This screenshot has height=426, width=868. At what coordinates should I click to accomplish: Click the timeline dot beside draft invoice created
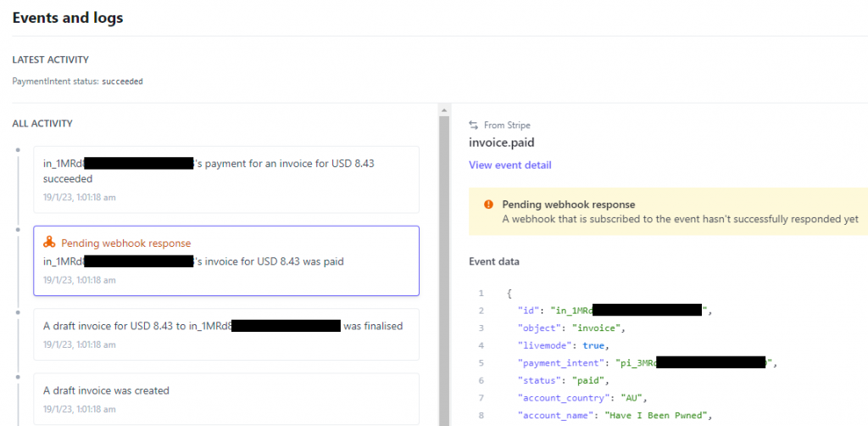(x=19, y=378)
